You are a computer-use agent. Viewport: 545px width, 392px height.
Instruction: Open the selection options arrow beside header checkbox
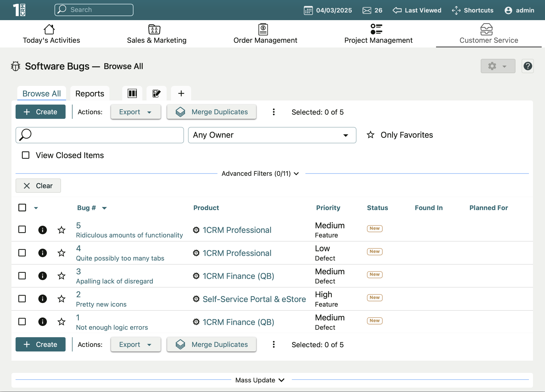pos(36,208)
